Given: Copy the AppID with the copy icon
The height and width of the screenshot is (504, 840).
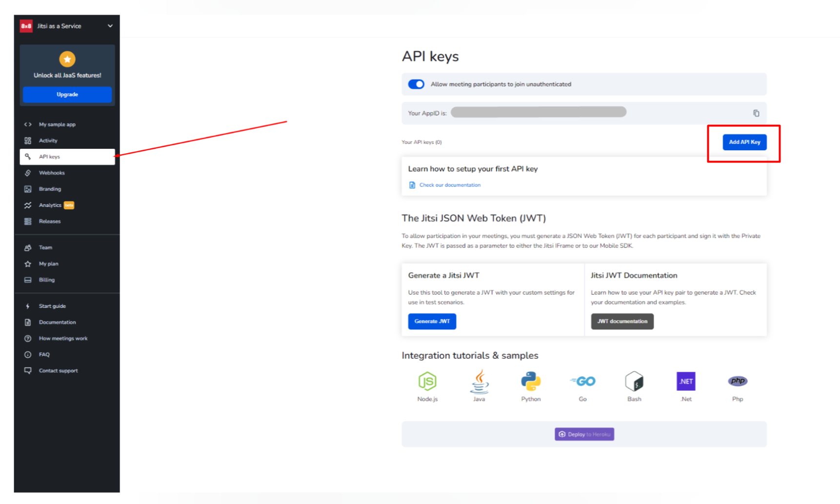Looking at the screenshot, I should point(756,113).
